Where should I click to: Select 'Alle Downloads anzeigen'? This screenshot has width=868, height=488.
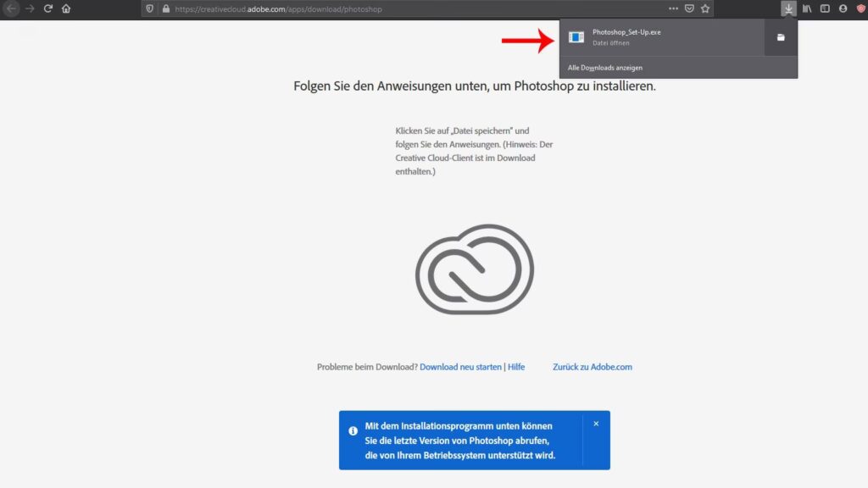604,67
